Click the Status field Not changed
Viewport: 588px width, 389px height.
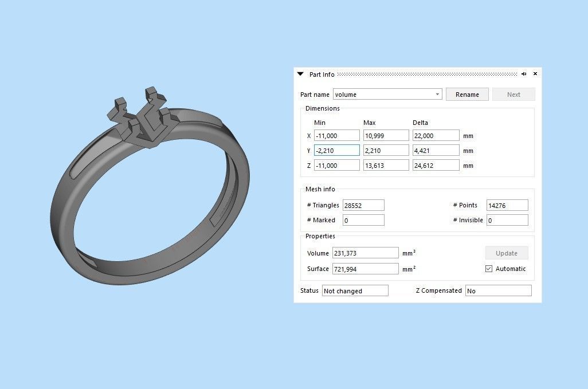pos(355,291)
